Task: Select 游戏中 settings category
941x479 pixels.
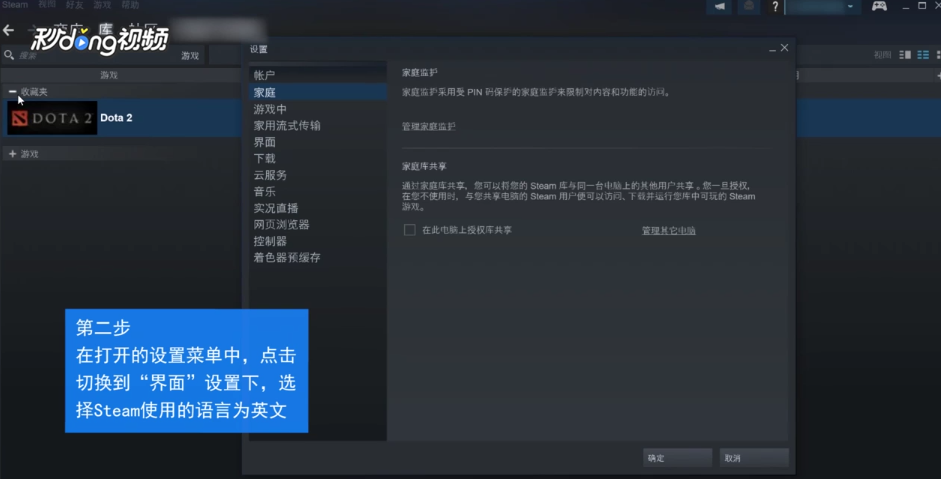Action: [317, 109]
